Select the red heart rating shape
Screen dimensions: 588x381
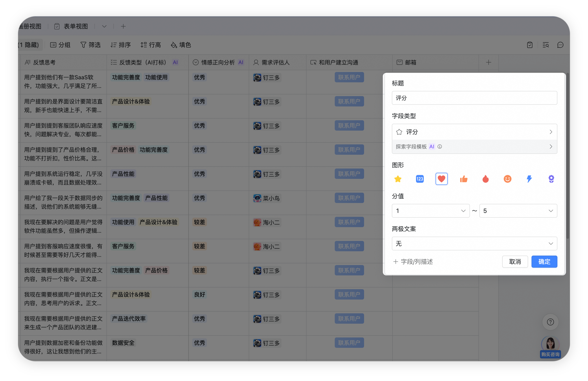click(x=441, y=179)
